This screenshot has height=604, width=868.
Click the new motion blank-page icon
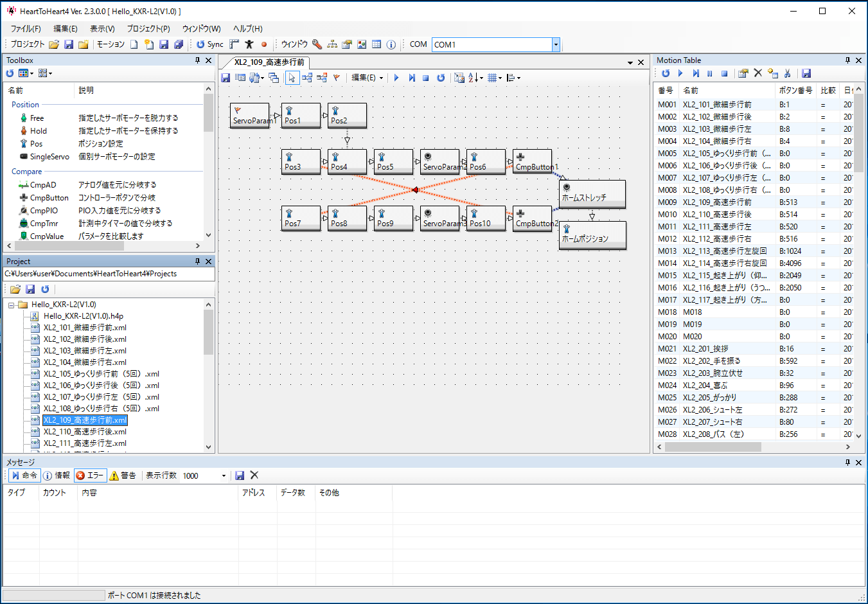(x=134, y=44)
